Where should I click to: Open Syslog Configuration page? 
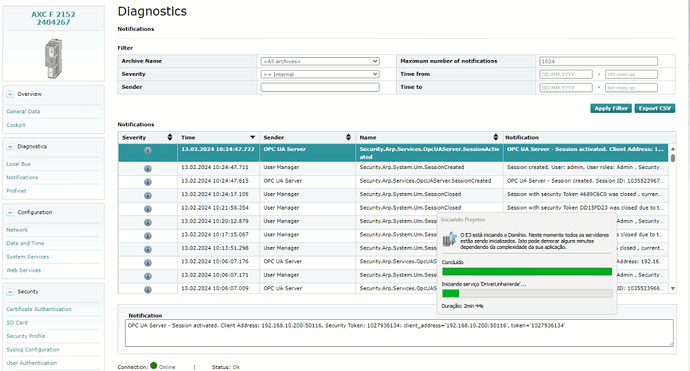[33, 349]
